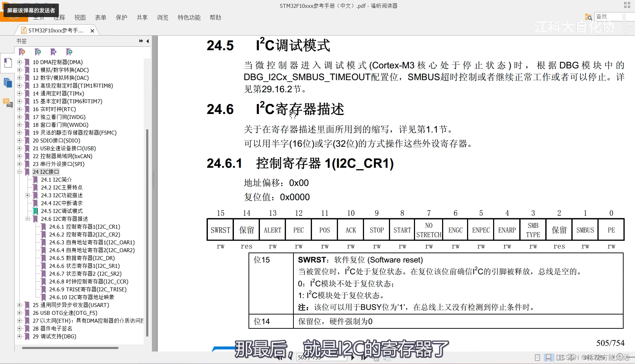This screenshot has height=364, width=635.
Task: Expand the 20 SDIO接口 bookmark
Action: (20, 140)
